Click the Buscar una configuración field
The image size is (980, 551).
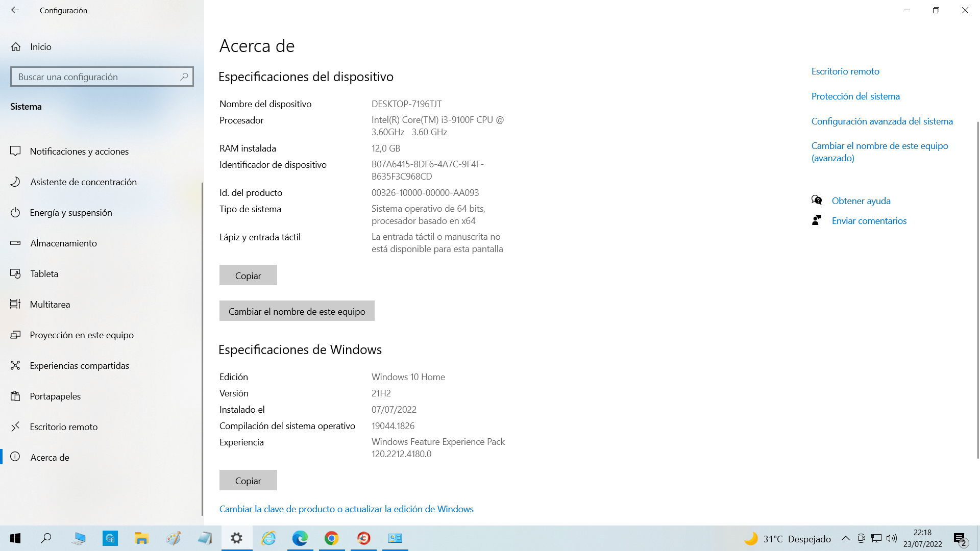pos(94,77)
